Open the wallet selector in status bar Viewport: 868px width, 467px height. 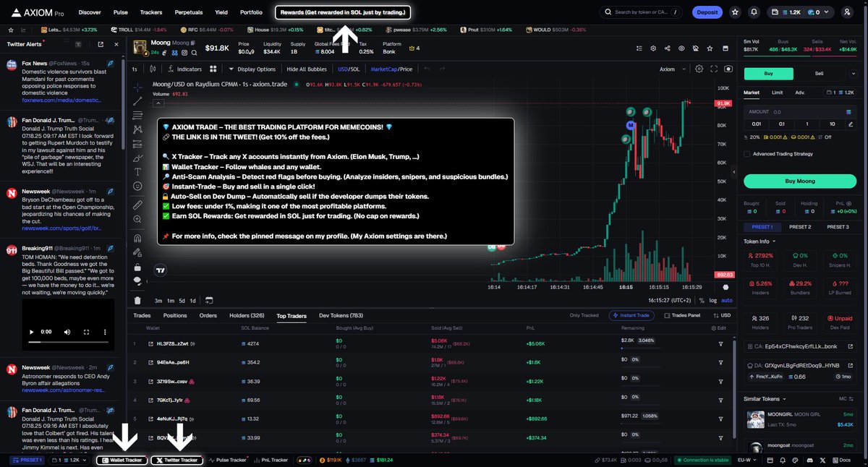pos(68,460)
